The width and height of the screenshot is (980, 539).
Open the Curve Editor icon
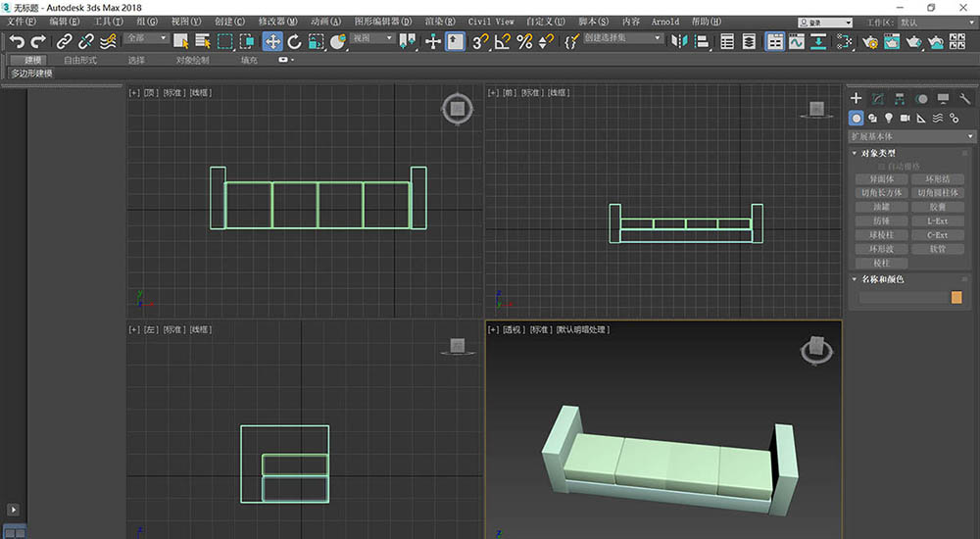[797, 41]
